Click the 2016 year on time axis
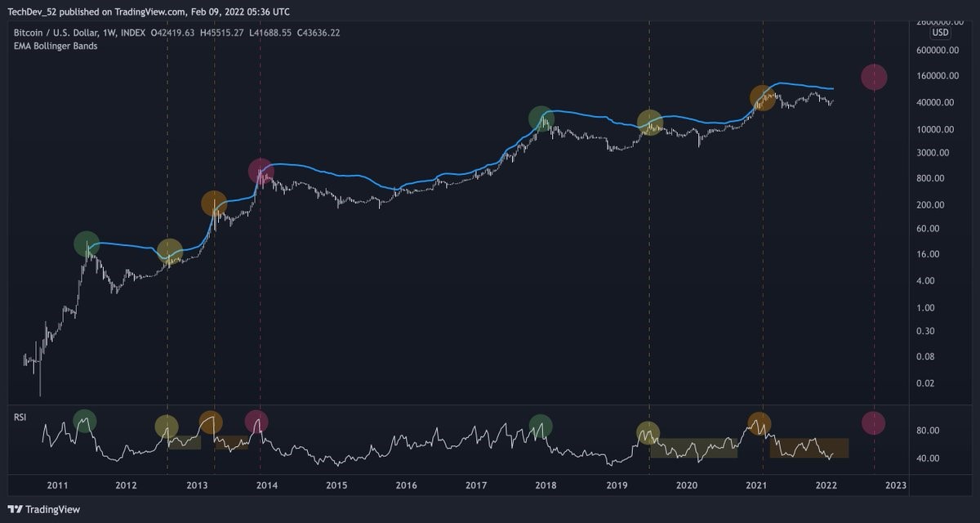Screen dimensions: 980x523 coord(407,485)
